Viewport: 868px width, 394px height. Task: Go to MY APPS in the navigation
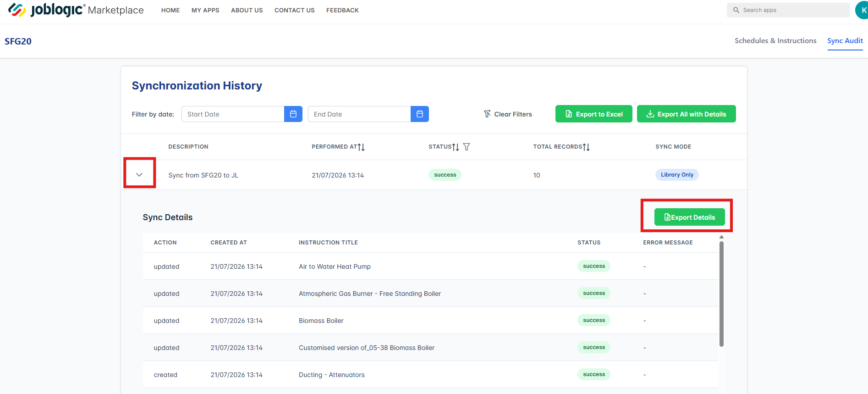pyautogui.click(x=205, y=10)
